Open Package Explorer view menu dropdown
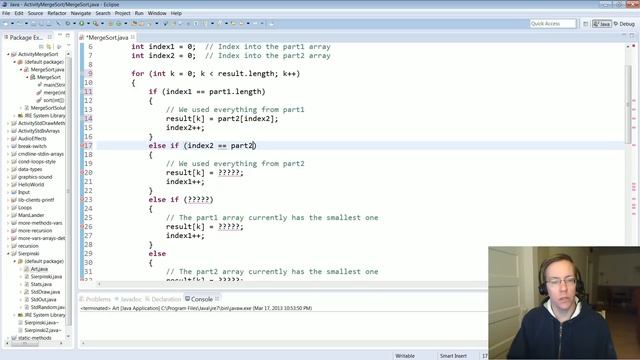Image resolution: width=640 pixels, height=360 pixels. (69, 46)
